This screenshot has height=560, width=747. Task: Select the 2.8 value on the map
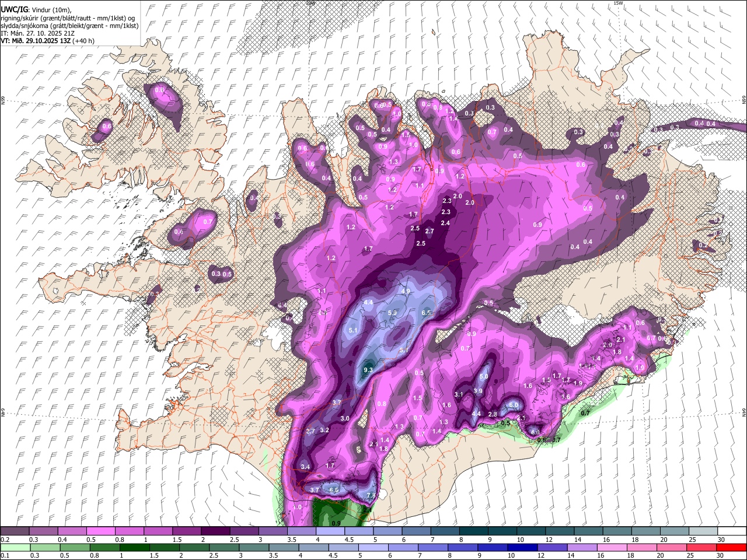493,414
